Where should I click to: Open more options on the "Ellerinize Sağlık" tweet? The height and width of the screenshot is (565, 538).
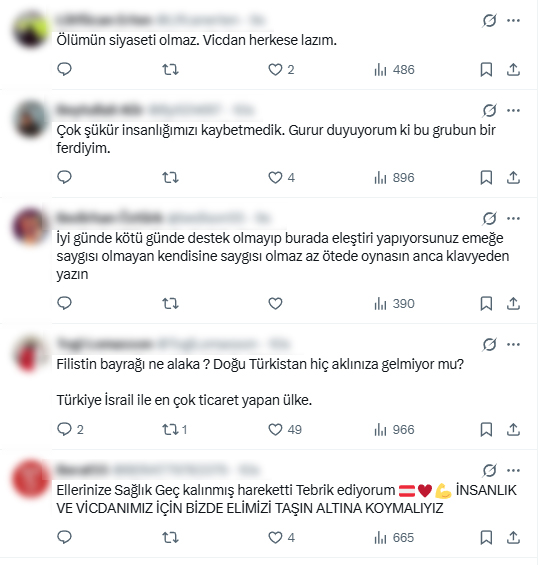[513, 470]
